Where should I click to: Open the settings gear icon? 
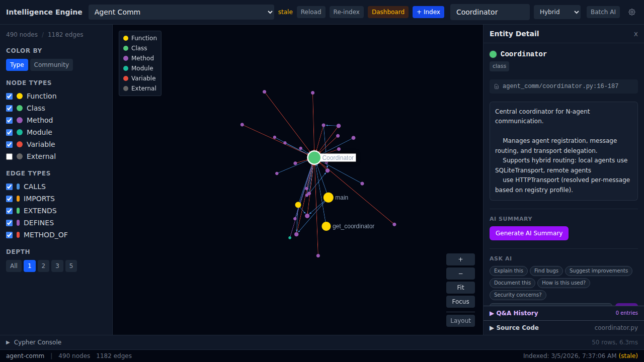[632, 12]
